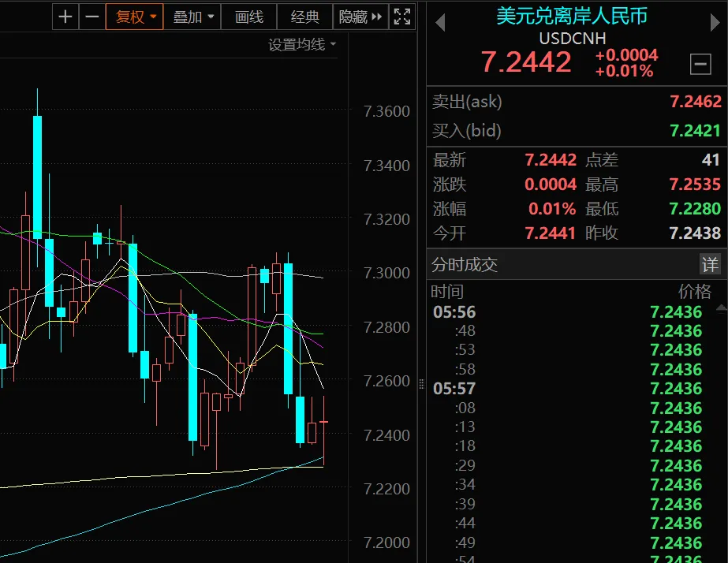Screen dimensions: 728x563
Task: Click the 时间 column header
Action: pos(447,292)
